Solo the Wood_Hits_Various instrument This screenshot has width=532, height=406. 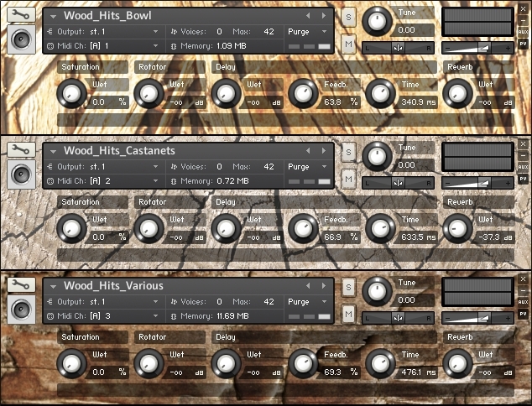tap(348, 286)
